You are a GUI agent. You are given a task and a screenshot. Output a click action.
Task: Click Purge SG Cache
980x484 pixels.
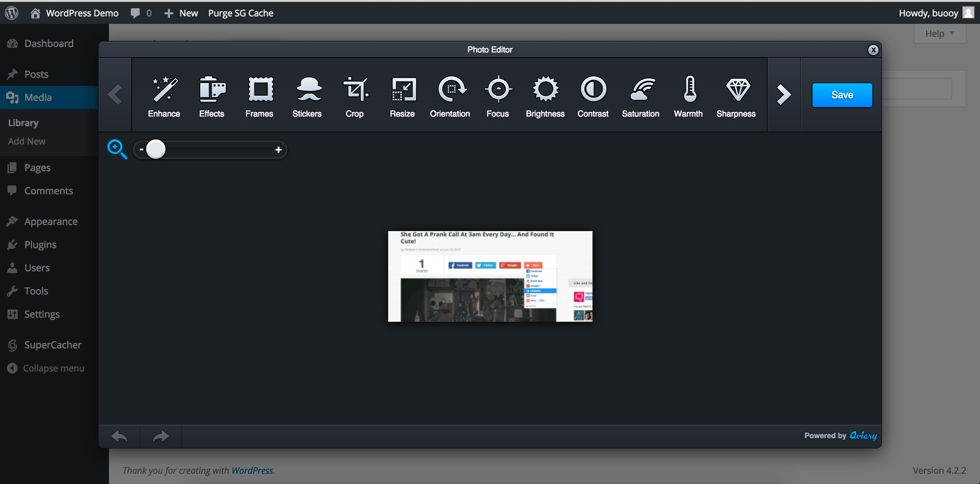click(x=240, y=13)
